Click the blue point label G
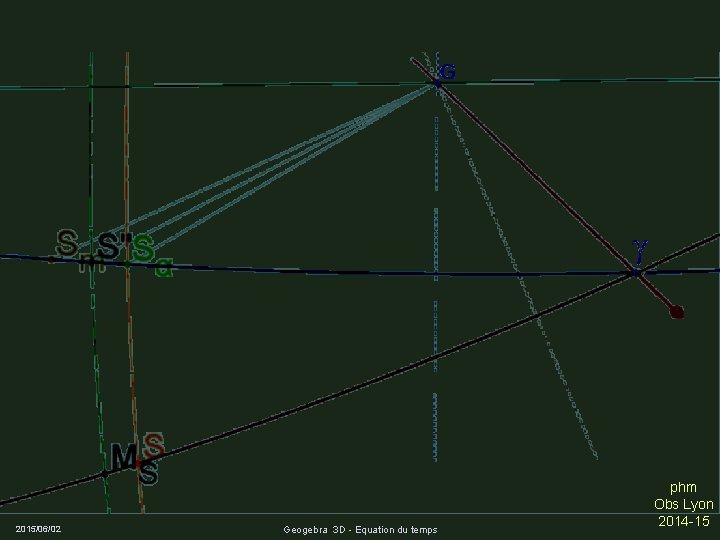 (x=447, y=72)
